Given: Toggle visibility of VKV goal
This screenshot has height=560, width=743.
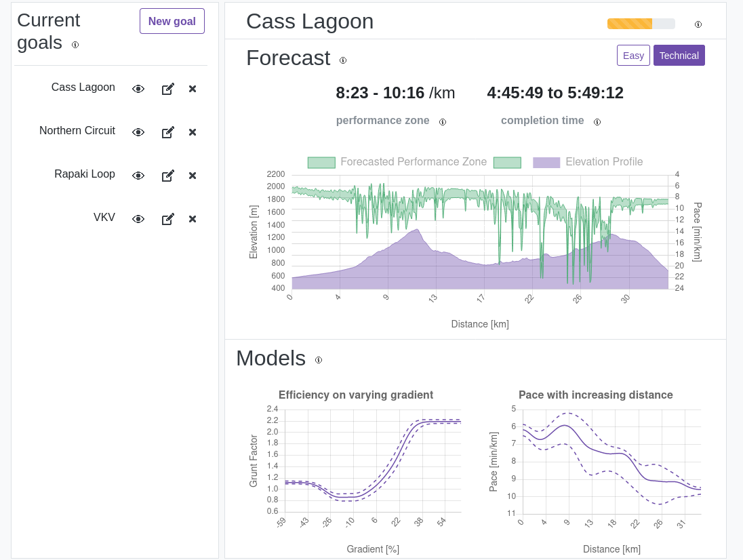Looking at the screenshot, I should (x=138, y=219).
